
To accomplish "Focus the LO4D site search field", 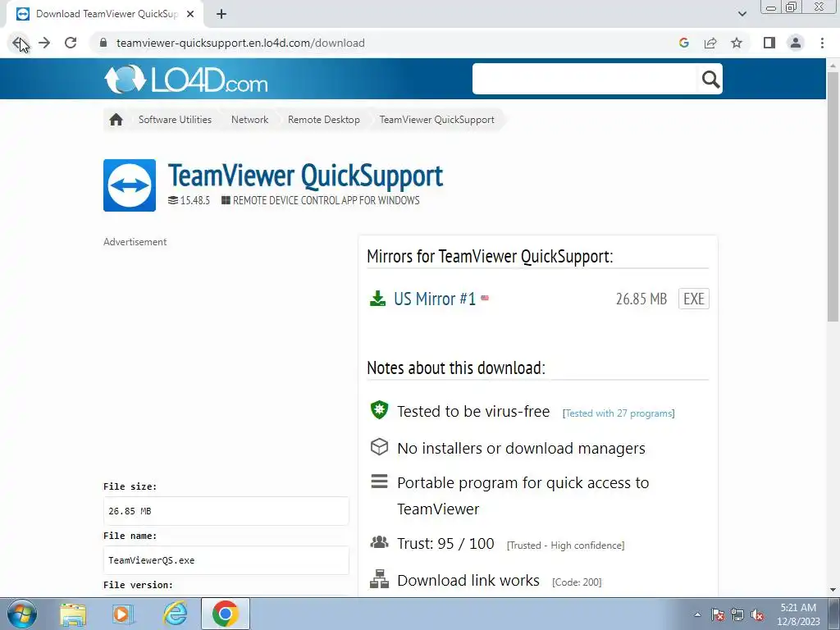I will tap(584, 79).
